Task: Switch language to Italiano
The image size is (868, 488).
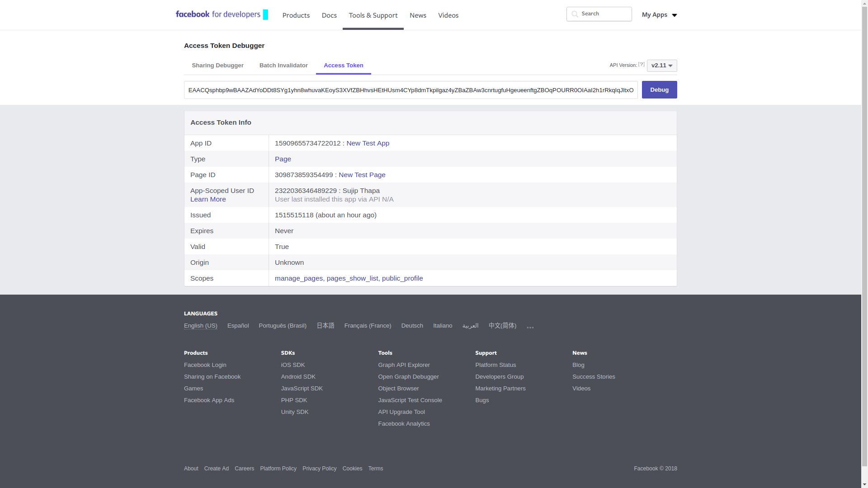Action: 443,326
